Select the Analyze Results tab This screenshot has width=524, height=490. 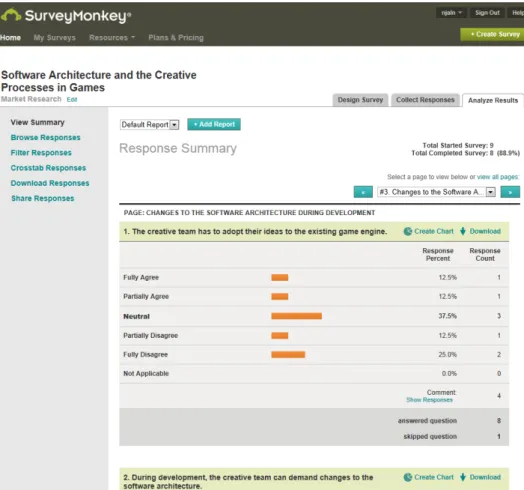click(x=493, y=100)
